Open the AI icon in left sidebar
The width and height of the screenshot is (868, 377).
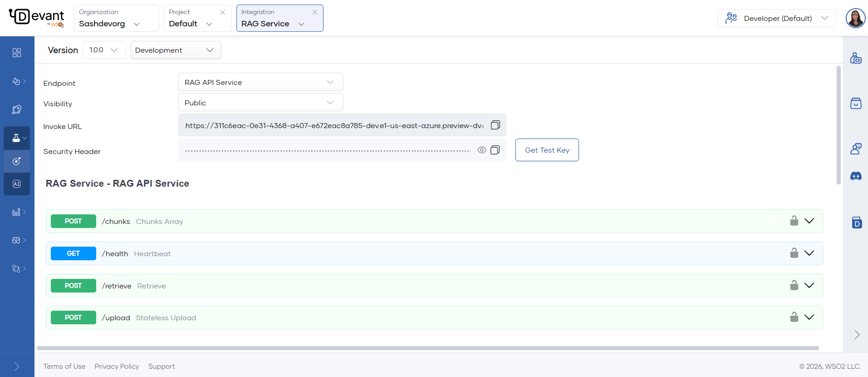[x=17, y=184]
